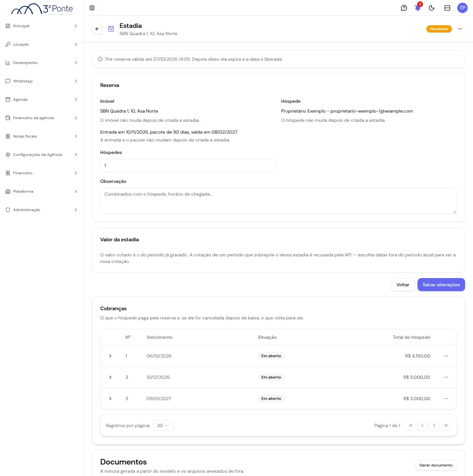Viewport: 473px width, 476px height.
Task: Open actions menu for charge 10/12/2026
Action: pos(446,377)
